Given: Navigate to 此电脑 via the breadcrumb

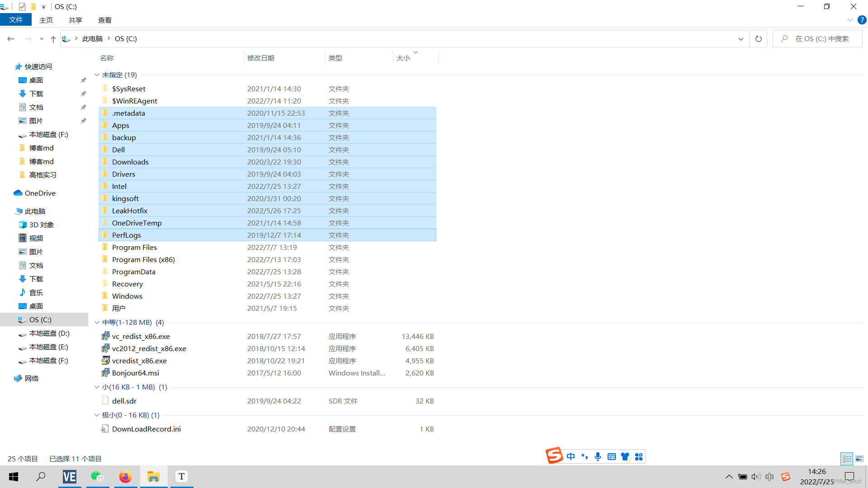Looking at the screenshot, I should click(92, 38).
